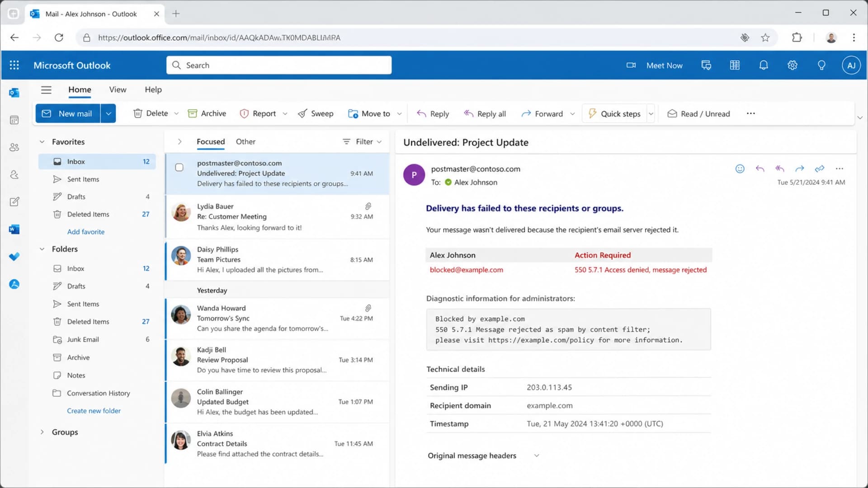Open the People app in sidebar
Viewport: 868px width, 488px height.
pos(14,147)
